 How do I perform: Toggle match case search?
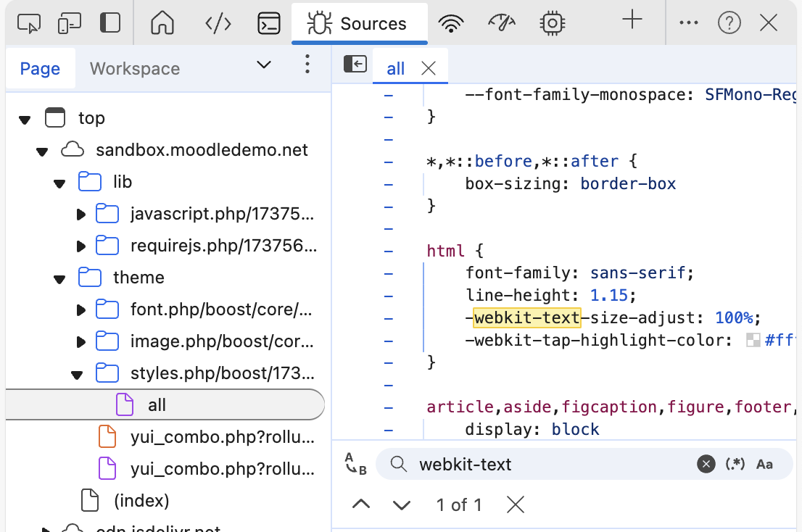tap(765, 464)
